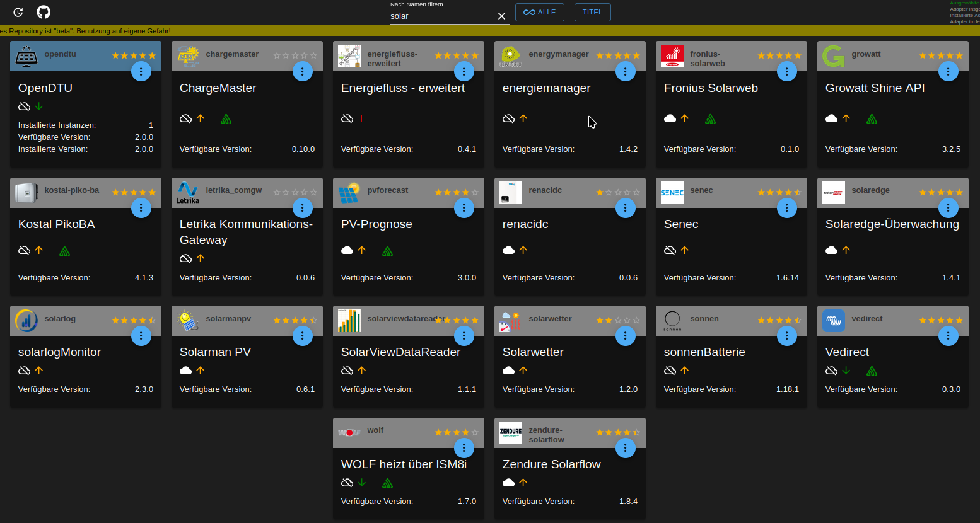Open the three-dot menu on solarlogMonitor card
980x523 pixels.
point(141,336)
